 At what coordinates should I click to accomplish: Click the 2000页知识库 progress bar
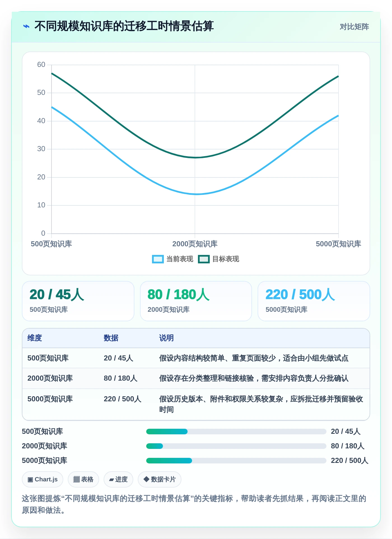[236, 446]
